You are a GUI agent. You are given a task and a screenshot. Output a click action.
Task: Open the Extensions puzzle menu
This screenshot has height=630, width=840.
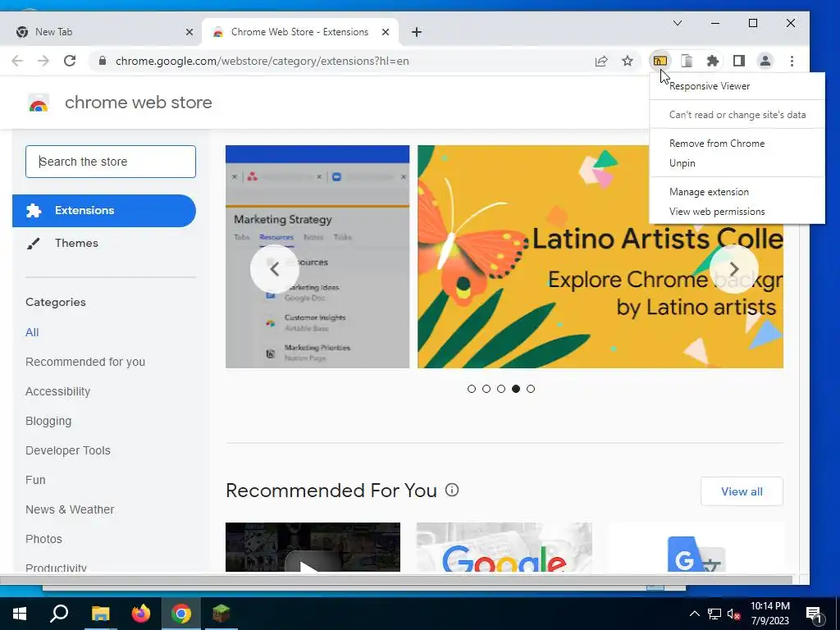tap(713, 61)
